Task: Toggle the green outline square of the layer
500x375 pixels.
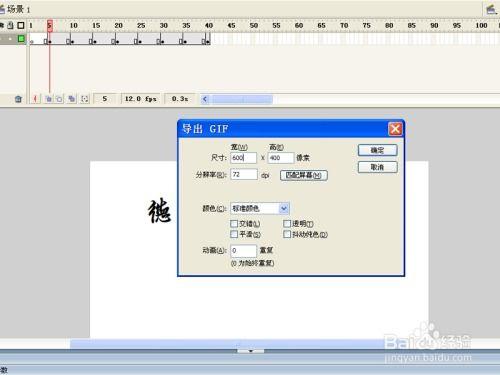Action: tap(21, 39)
